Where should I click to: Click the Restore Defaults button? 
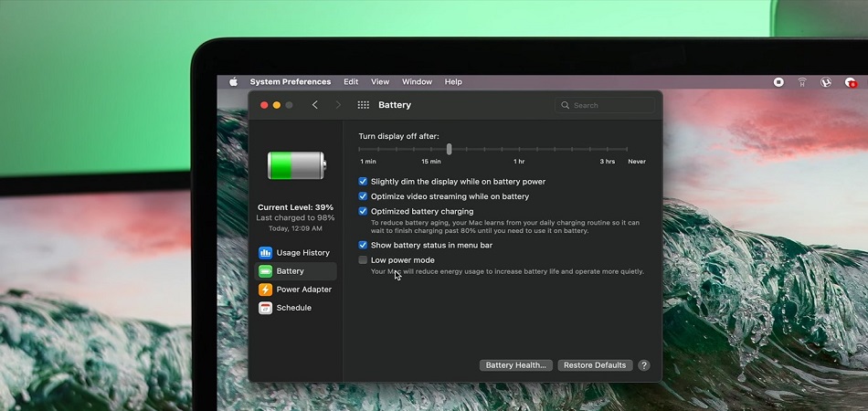(x=595, y=365)
